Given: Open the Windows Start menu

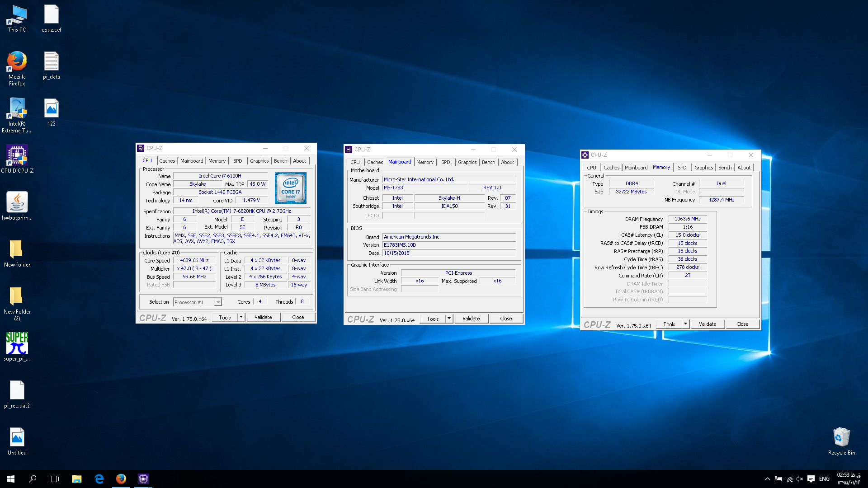Looking at the screenshot, I should (11, 479).
